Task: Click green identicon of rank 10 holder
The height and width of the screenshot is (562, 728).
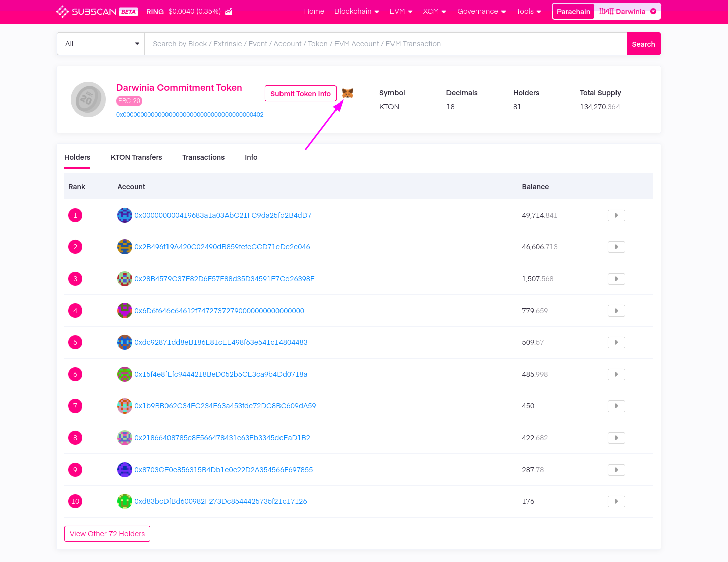Action: point(124,501)
